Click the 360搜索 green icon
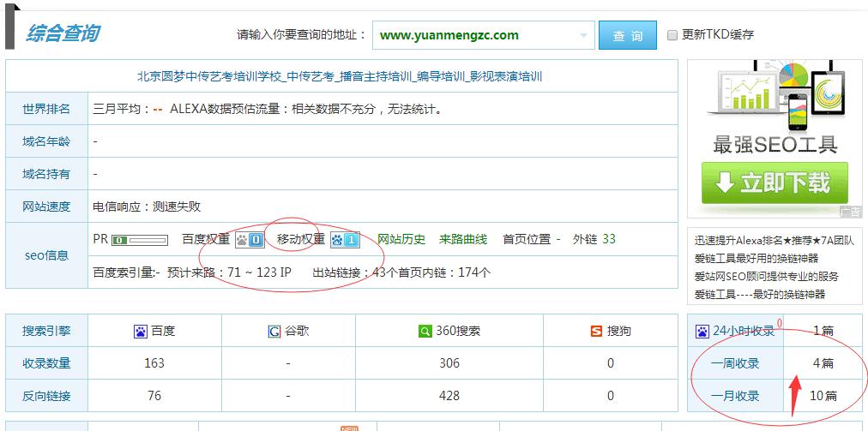 click(x=425, y=331)
